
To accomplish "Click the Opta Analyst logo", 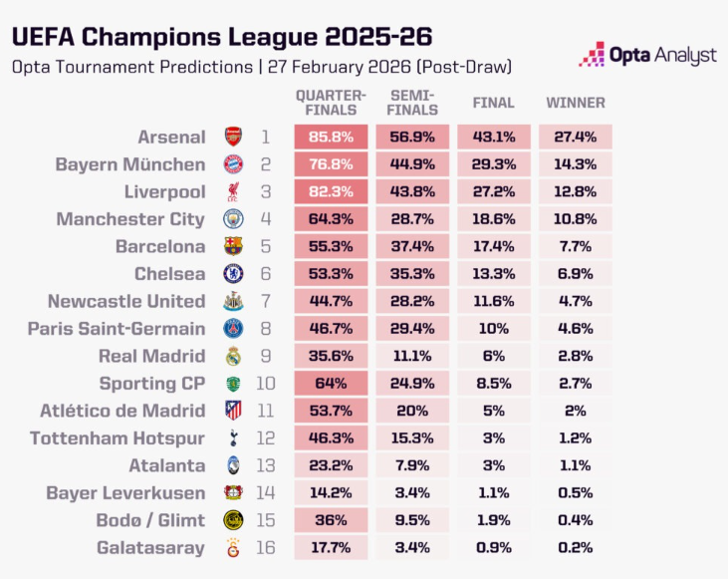I will (x=647, y=55).
